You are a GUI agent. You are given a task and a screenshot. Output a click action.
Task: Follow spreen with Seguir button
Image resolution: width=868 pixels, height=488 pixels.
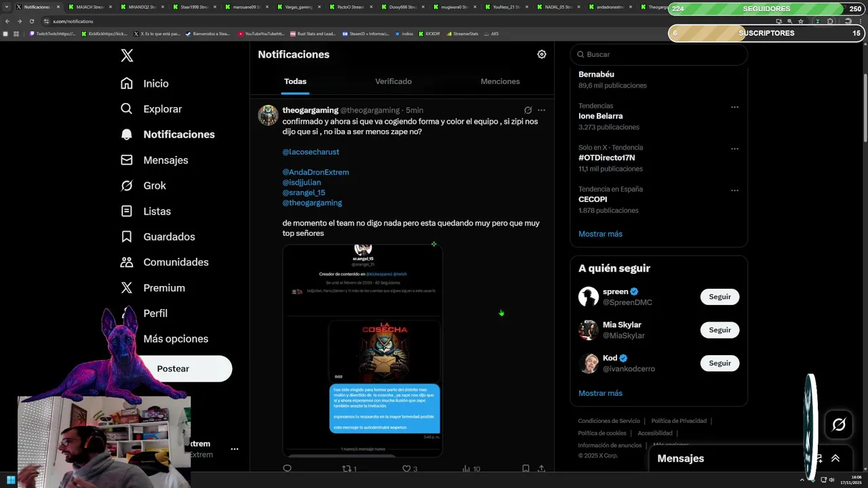pyautogui.click(x=719, y=297)
